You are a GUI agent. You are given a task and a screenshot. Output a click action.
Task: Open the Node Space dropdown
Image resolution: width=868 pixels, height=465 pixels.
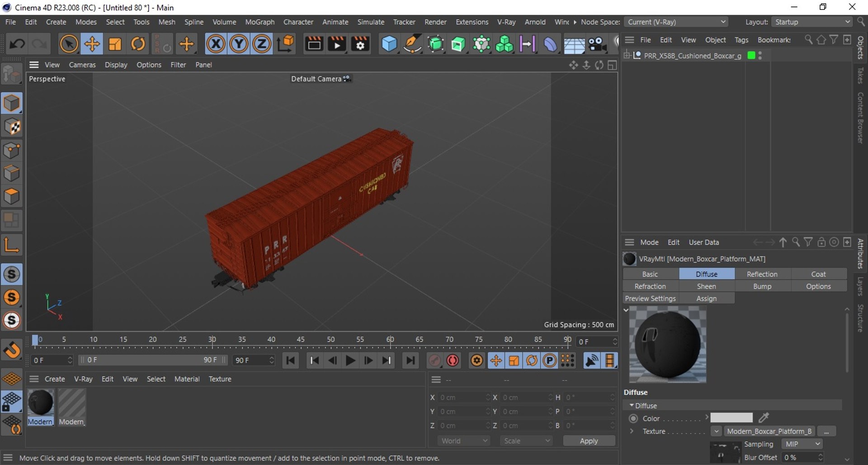677,22
